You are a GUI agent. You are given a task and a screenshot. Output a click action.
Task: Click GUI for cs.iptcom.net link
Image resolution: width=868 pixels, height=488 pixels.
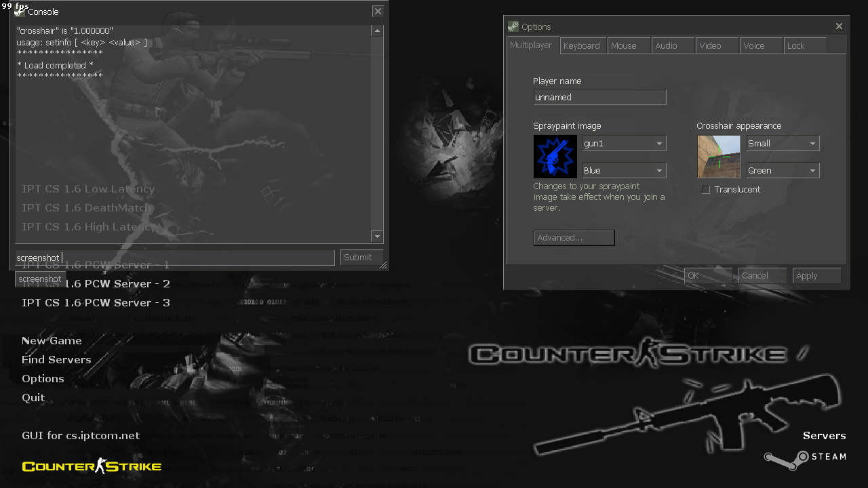[x=81, y=435]
